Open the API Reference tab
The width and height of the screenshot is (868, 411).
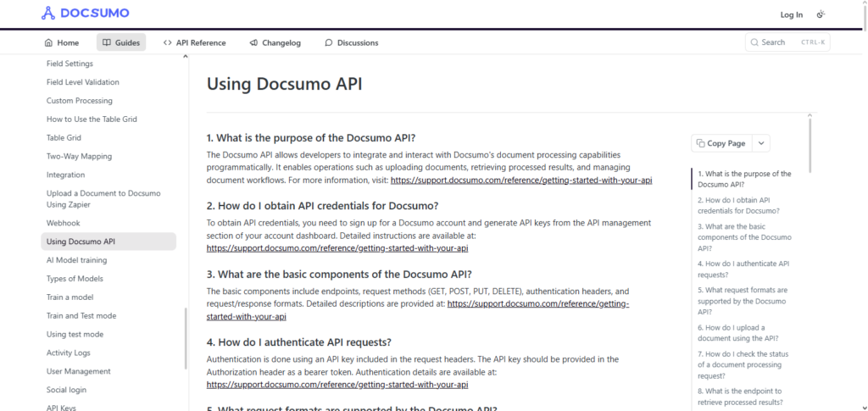tap(194, 42)
